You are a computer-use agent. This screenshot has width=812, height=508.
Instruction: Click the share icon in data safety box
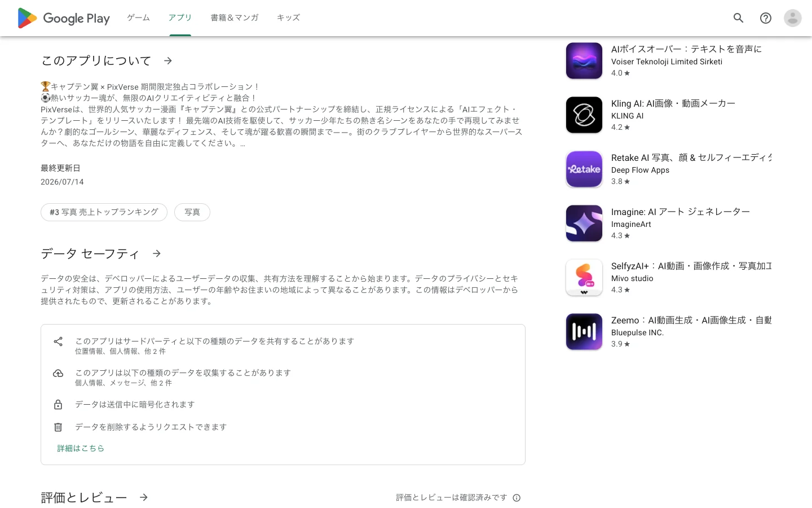click(58, 341)
